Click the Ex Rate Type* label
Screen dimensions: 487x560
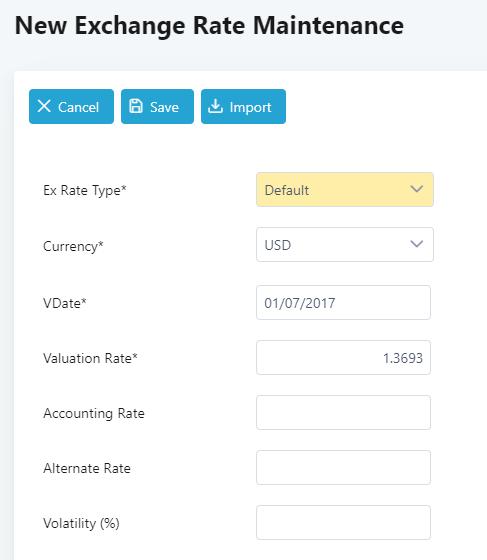click(x=85, y=191)
